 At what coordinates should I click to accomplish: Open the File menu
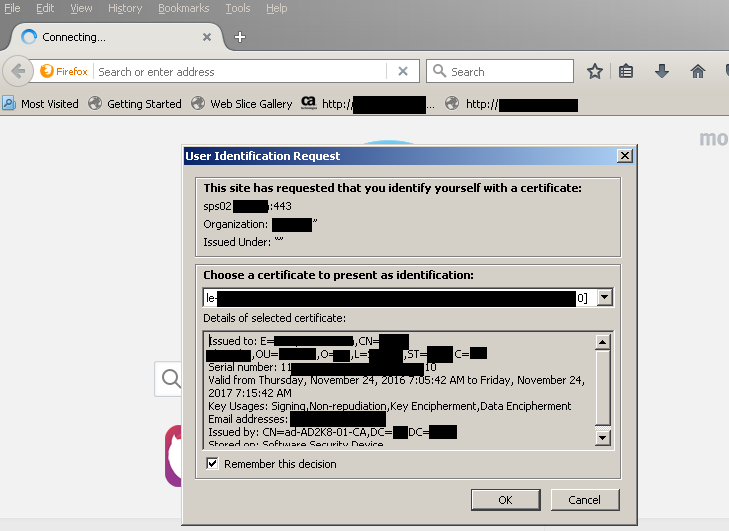(12, 8)
